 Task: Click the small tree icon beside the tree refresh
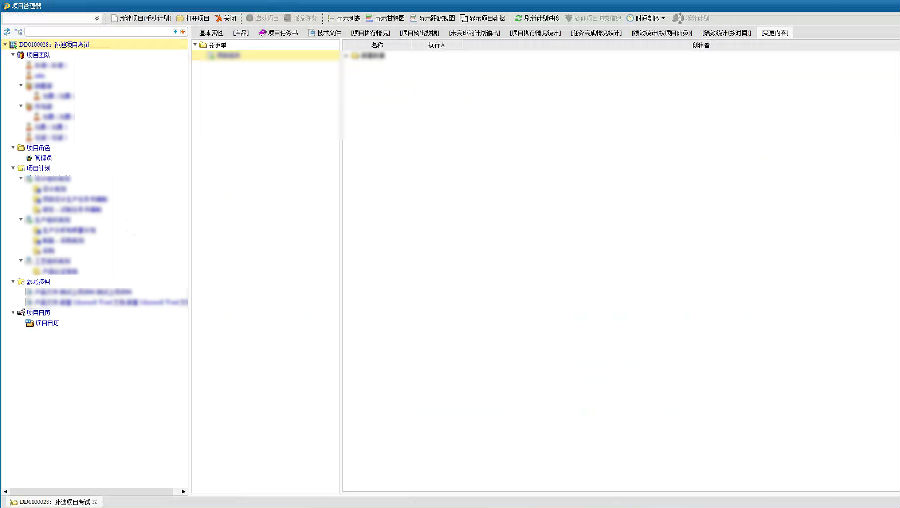click(19, 32)
